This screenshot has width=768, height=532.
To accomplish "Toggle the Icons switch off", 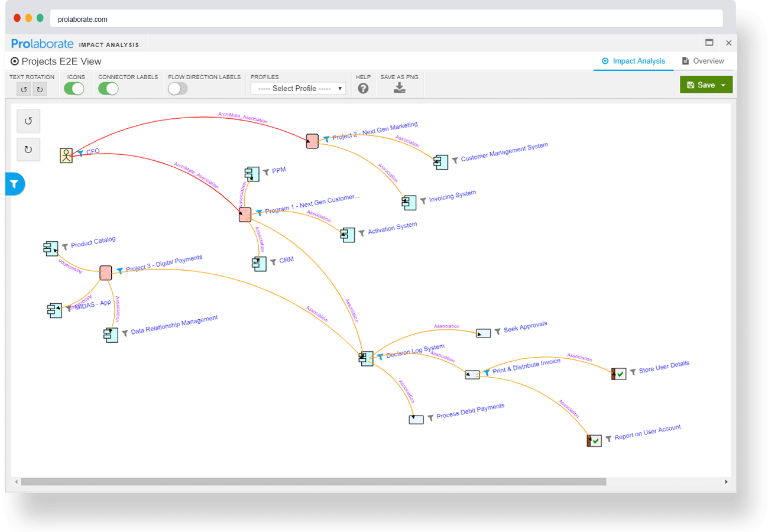I will (74, 89).
